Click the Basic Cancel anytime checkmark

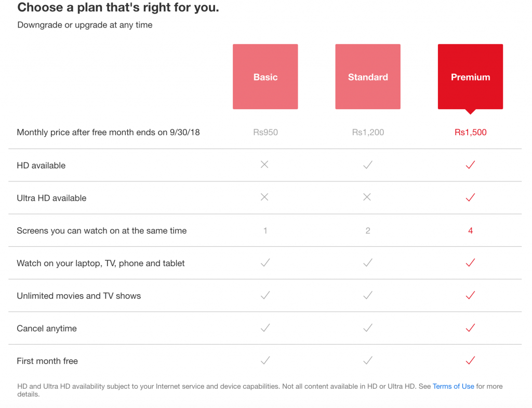click(x=265, y=327)
